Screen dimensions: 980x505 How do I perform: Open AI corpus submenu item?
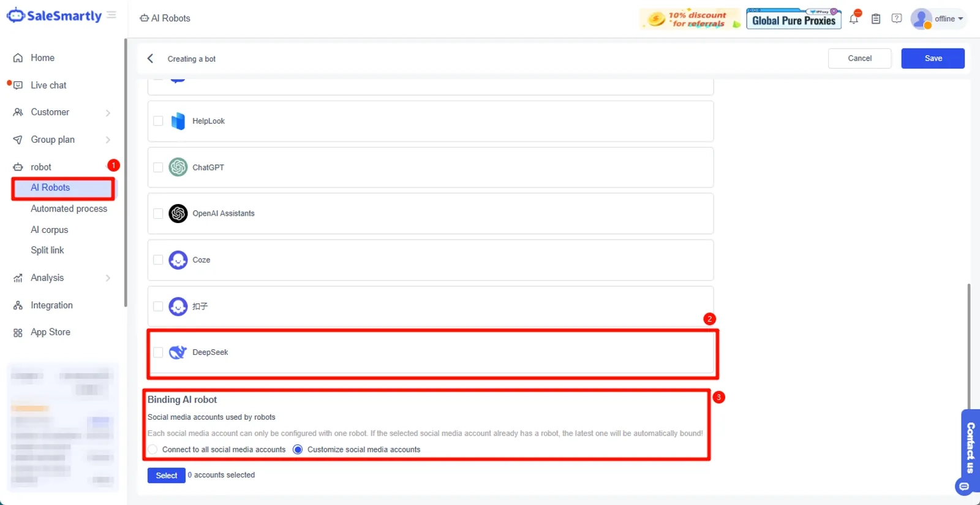point(50,230)
